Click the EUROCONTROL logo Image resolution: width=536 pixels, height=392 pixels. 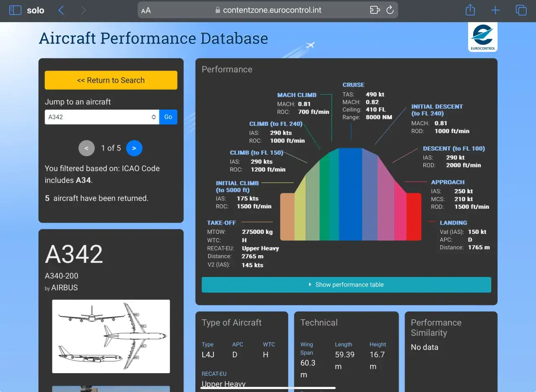(483, 37)
